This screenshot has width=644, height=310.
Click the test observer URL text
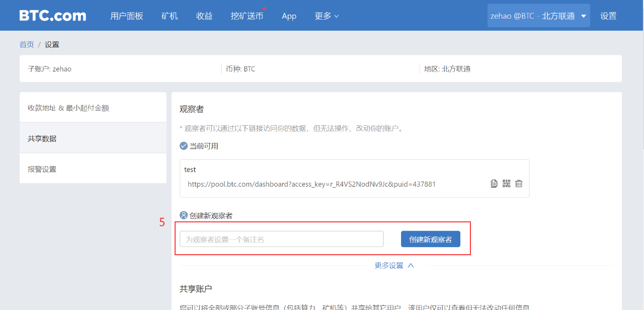pyautogui.click(x=311, y=184)
